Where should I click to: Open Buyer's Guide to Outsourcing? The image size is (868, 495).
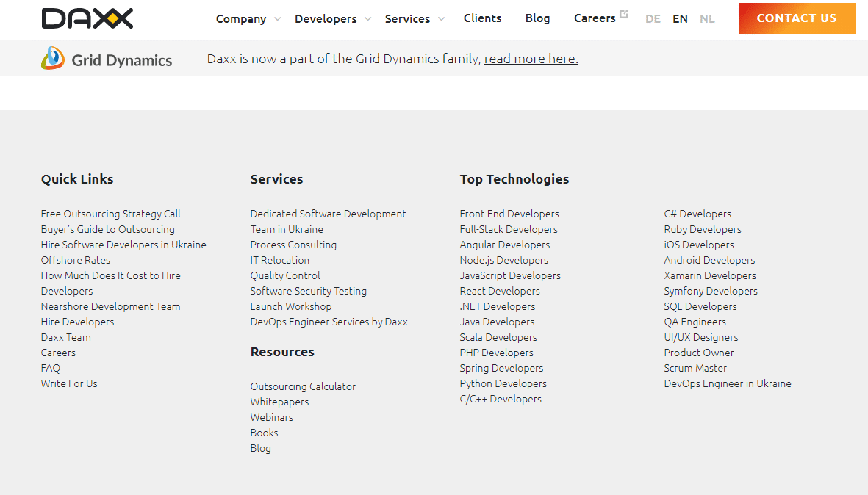(108, 229)
